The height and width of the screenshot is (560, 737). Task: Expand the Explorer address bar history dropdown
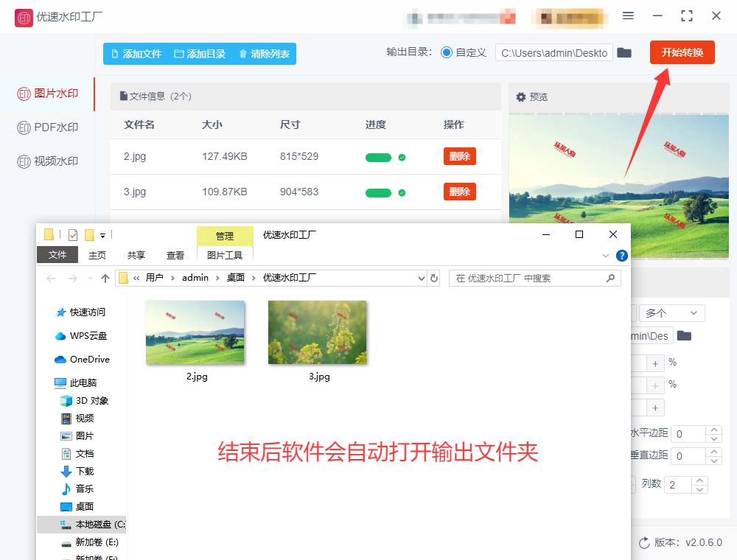421,278
